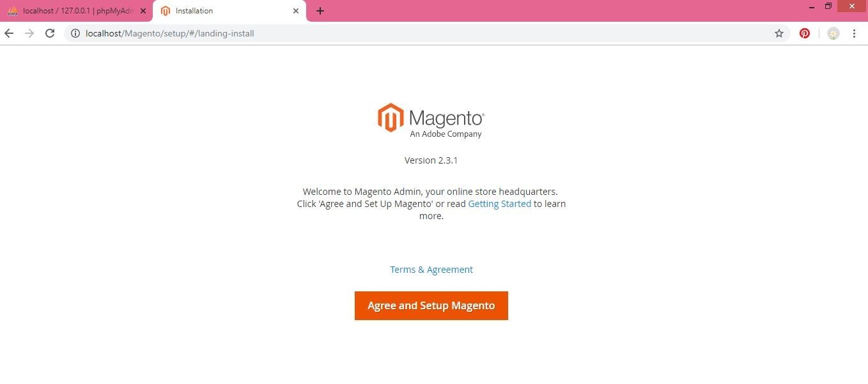Reload the page with the refresh icon
The width and height of the screenshot is (868, 384).
coord(50,33)
